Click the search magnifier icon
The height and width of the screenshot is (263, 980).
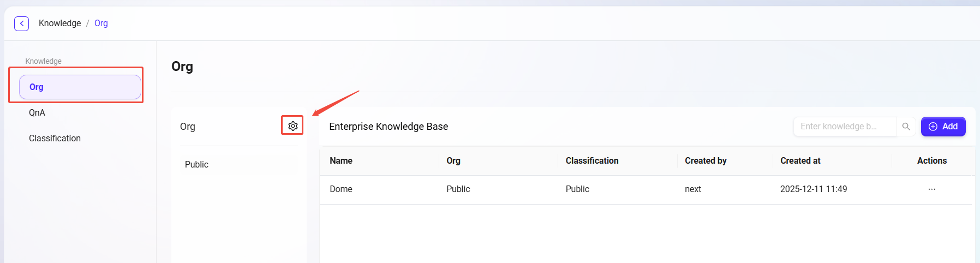tap(906, 127)
